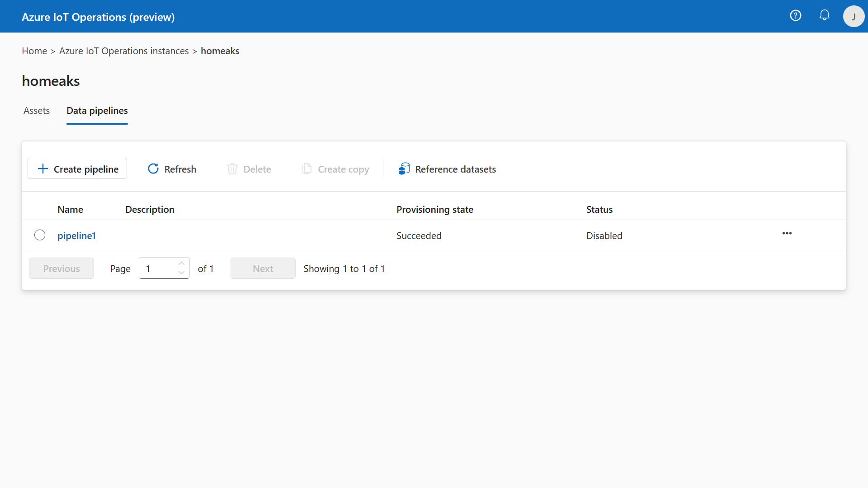
Task: Open pipeline1 more options ellipsis
Action: coord(787,234)
